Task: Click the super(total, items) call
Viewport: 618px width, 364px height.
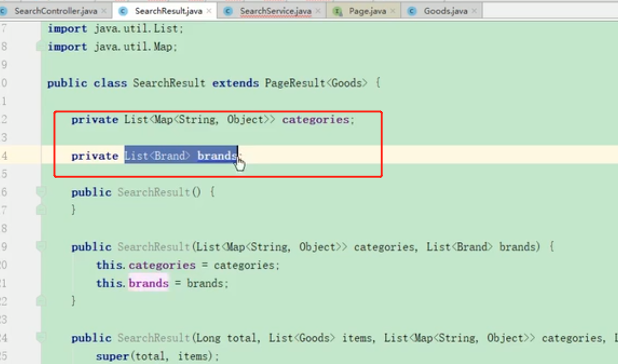Action: click(157, 356)
